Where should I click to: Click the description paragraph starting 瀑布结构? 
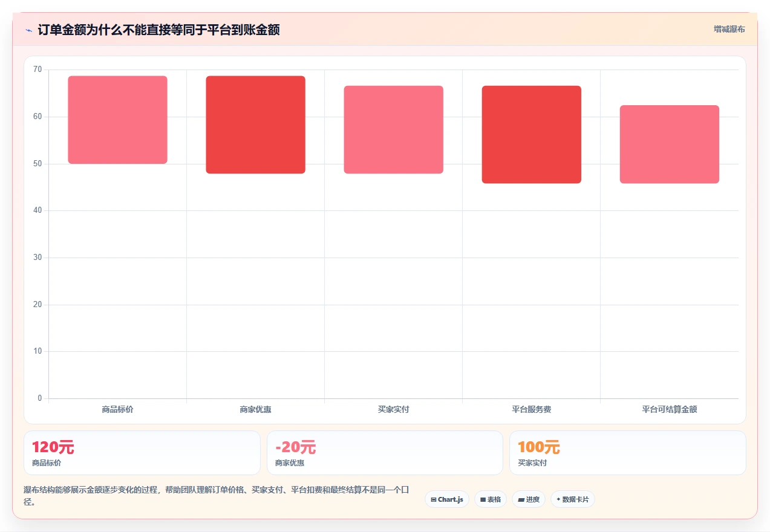point(217,495)
